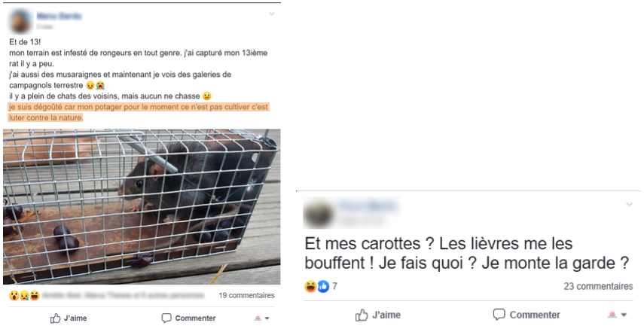Viewport: 644px width, 329px height.
Task: Click laughing and like reactions on carrots post
Action: 316,286
